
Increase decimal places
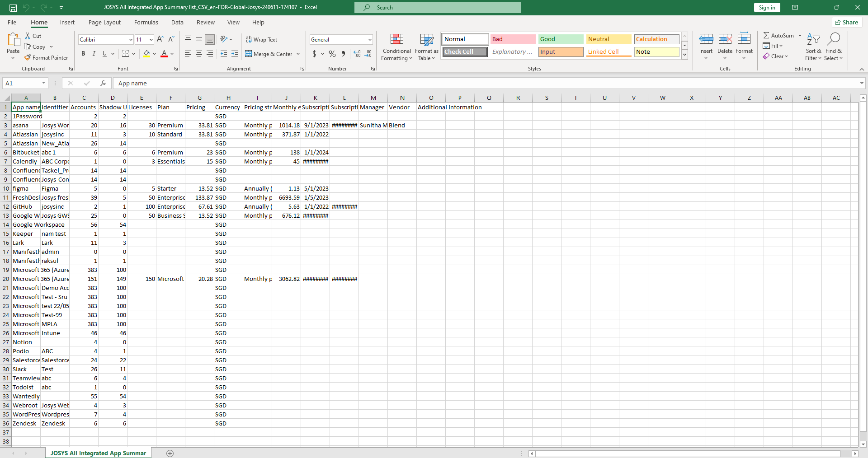(x=357, y=54)
